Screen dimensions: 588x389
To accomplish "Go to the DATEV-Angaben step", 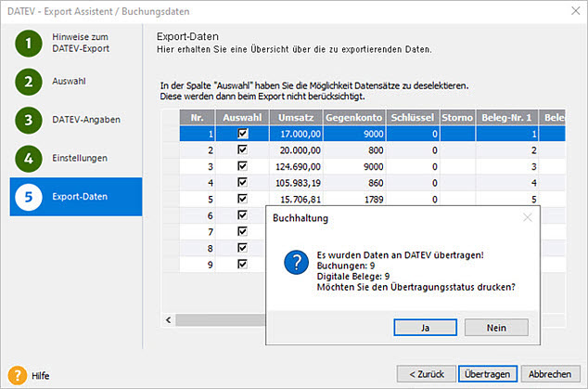I will coord(86,120).
